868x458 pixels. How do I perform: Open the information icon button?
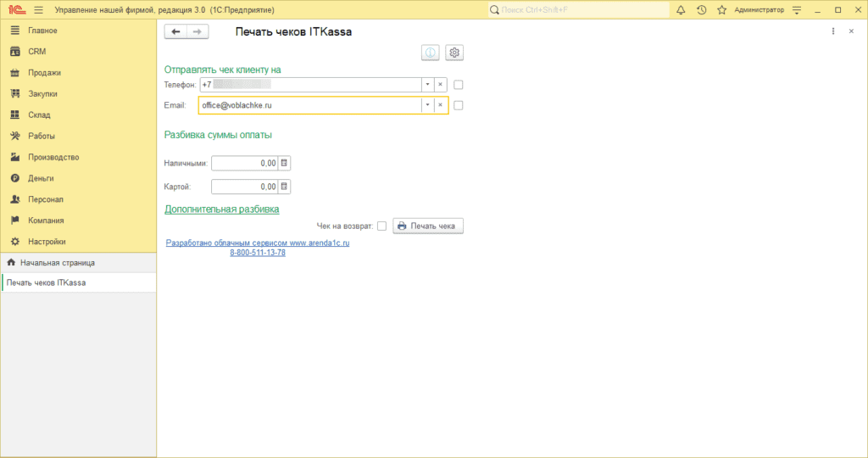[430, 53]
